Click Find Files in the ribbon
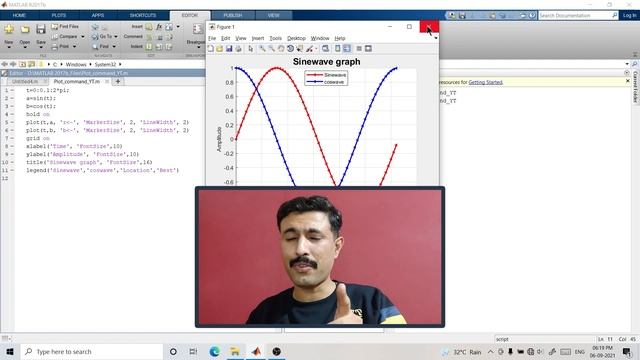The height and width of the screenshot is (360, 640). 65,27
